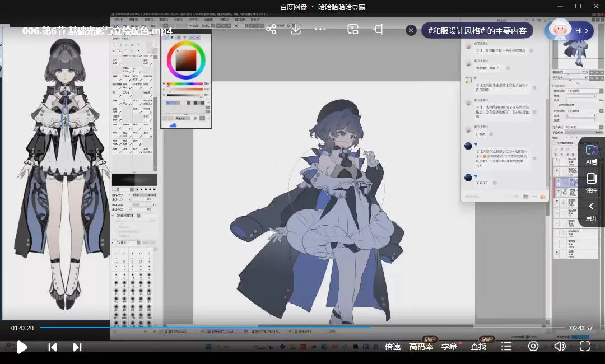
Task: Open the #和服设计风格# 的主要内容 suggestion
Action: point(477,30)
